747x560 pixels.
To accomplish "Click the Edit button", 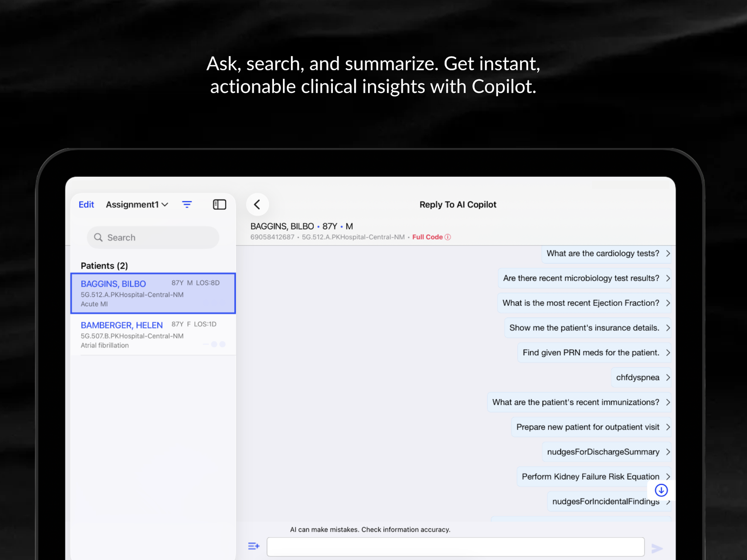I will tap(86, 204).
